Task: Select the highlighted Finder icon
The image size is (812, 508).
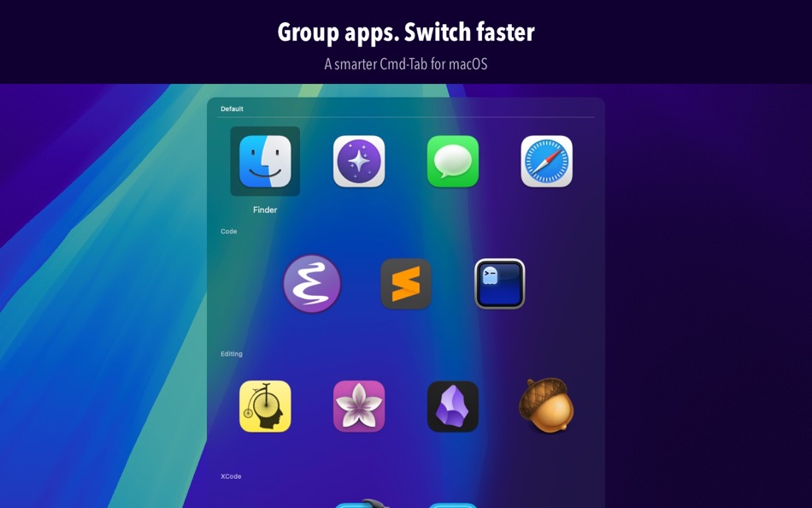Action: [264, 162]
